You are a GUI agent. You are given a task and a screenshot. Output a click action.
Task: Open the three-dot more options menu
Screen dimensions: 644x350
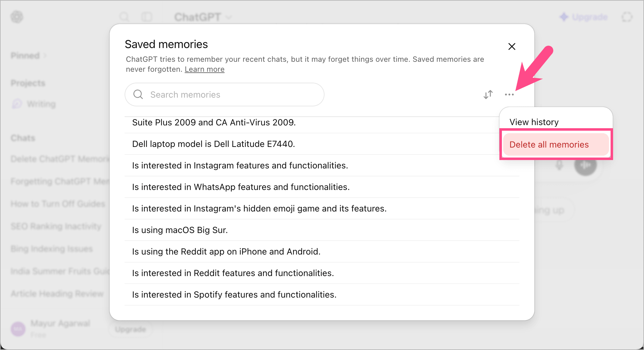pyautogui.click(x=509, y=95)
